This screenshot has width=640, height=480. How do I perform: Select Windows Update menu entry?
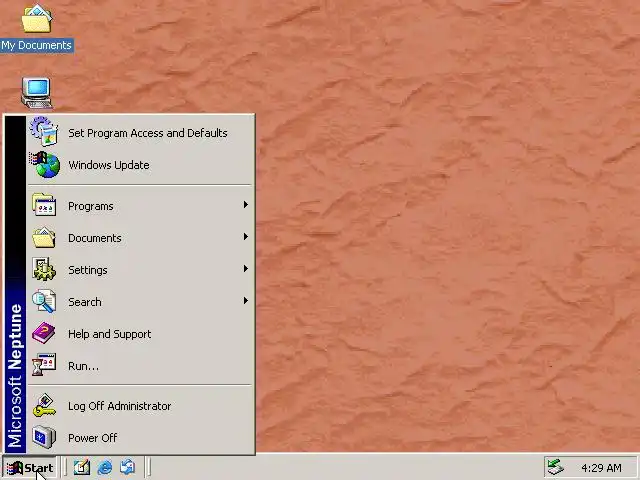[x=140, y=165]
